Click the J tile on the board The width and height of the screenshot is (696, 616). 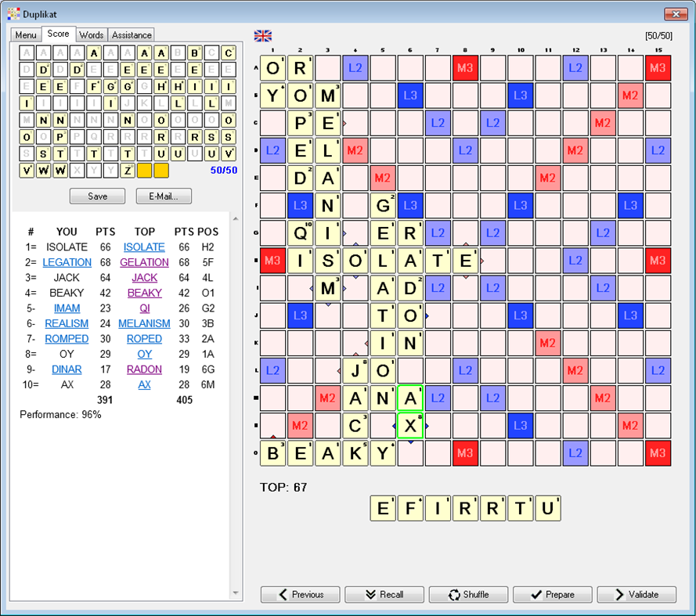(x=355, y=370)
